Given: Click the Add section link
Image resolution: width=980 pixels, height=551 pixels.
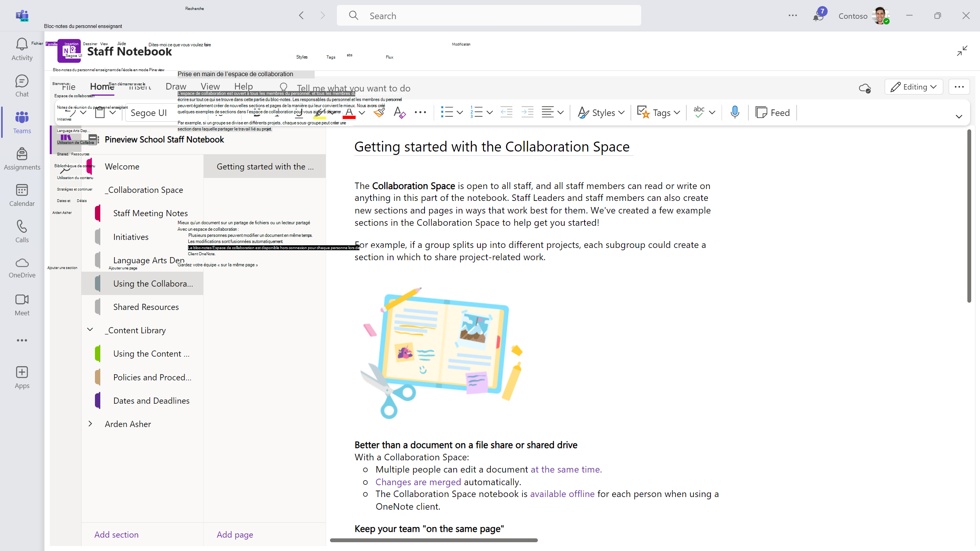Looking at the screenshot, I should (116, 535).
